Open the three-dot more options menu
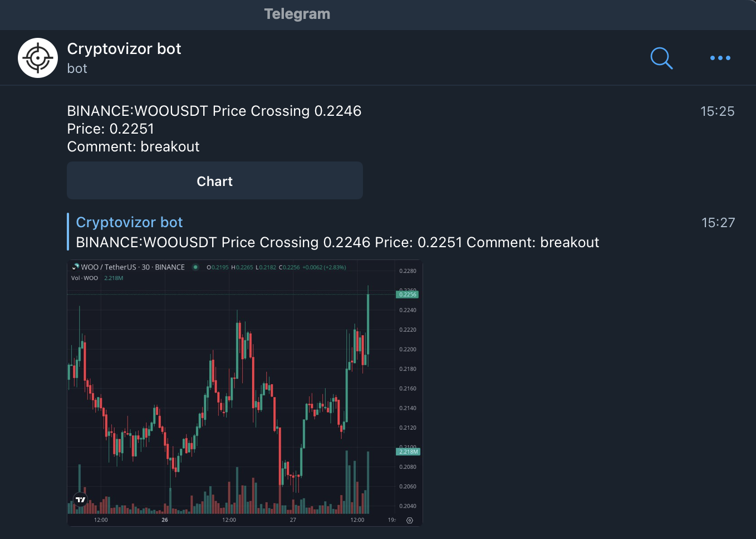 720,58
